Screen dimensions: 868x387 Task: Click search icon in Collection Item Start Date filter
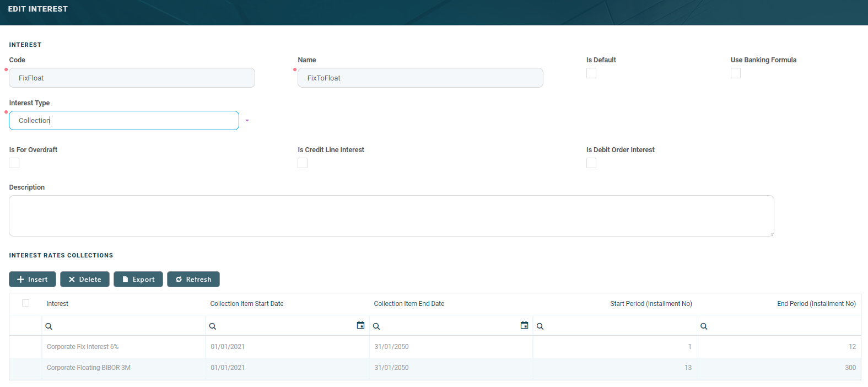tap(213, 326)
